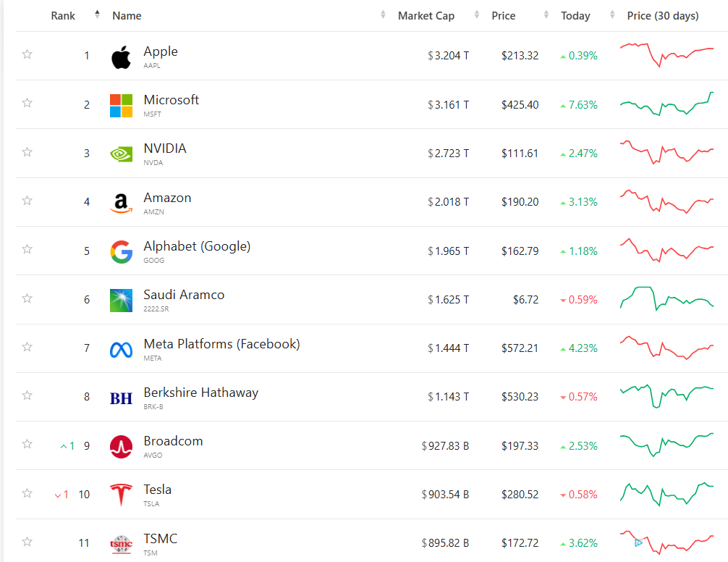Click the Broadcom red circle logo
This screenshot has height=562, width=728.
121,447
